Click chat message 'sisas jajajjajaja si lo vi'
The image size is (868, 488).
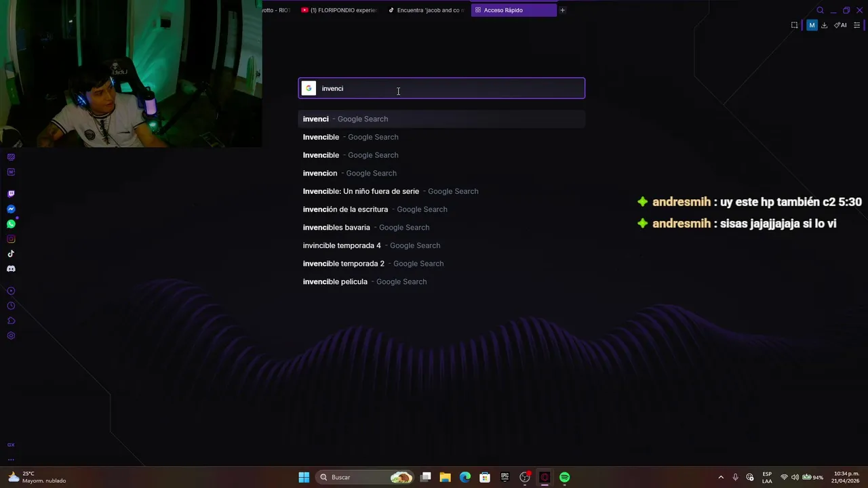pos(778,223)
